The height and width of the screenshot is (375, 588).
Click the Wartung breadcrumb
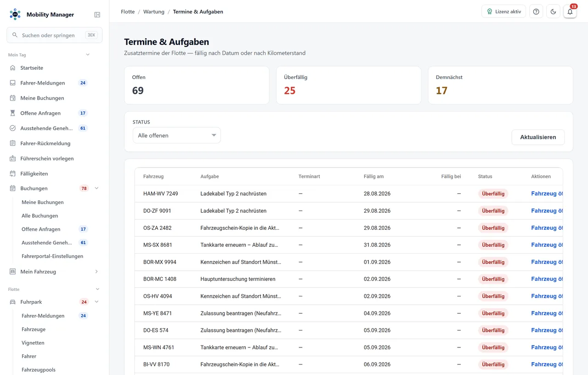154,11
